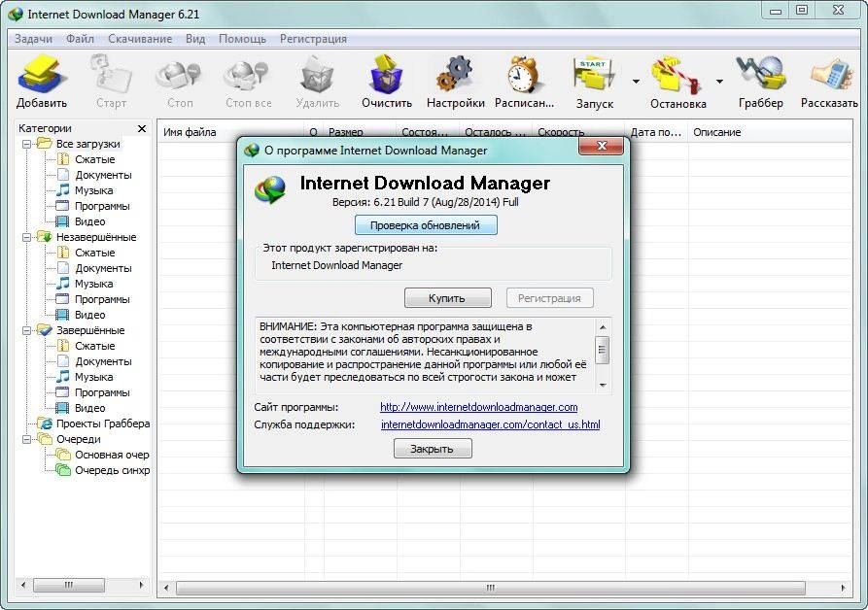Click download list horizontal scroll left arrow
Screen dimensions: 868x610
[x=166, y=588]
